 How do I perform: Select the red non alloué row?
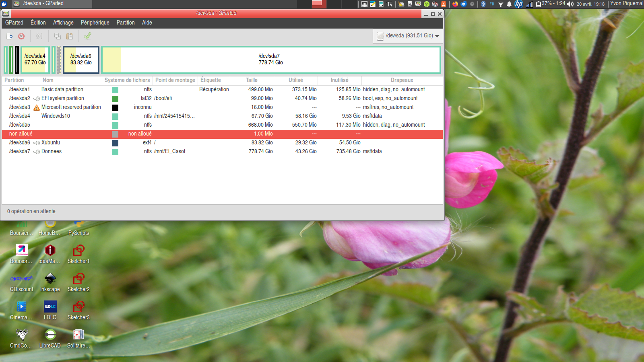tap(223, 134)
